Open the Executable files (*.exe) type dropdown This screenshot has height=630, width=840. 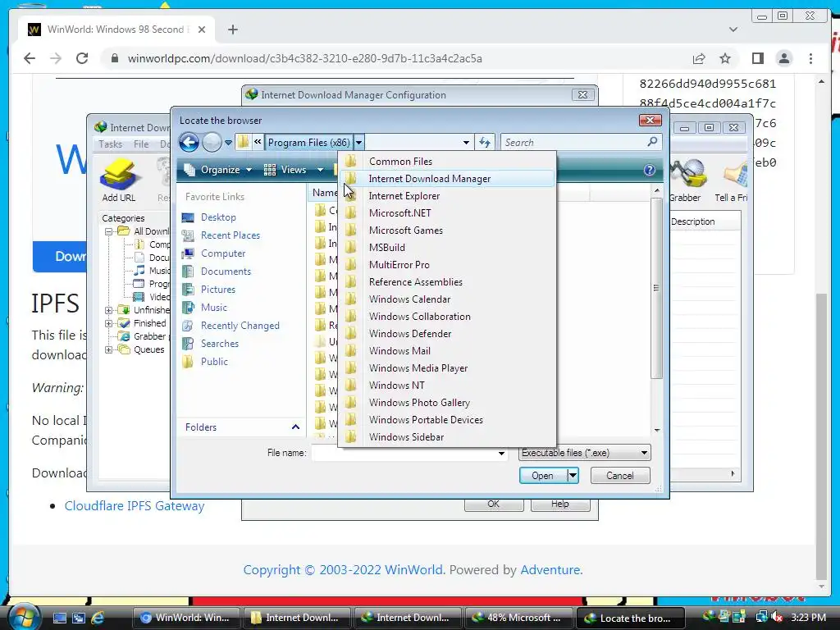(x=584, y=453)
